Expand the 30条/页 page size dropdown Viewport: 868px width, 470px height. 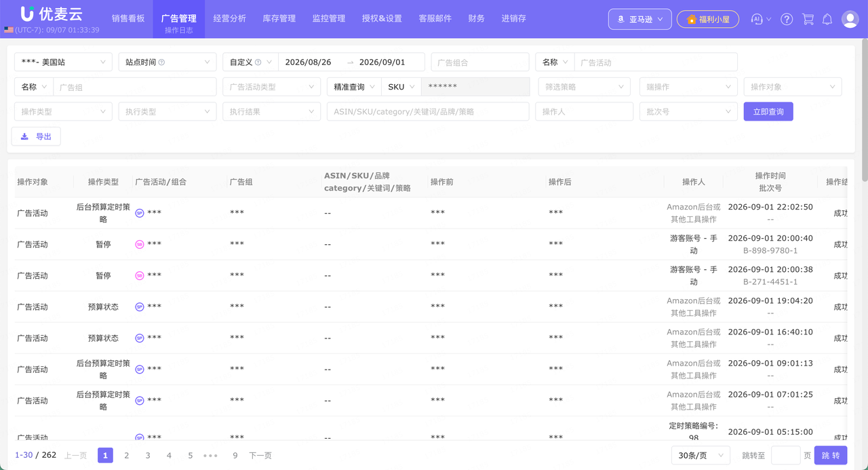tap(701, 456)
